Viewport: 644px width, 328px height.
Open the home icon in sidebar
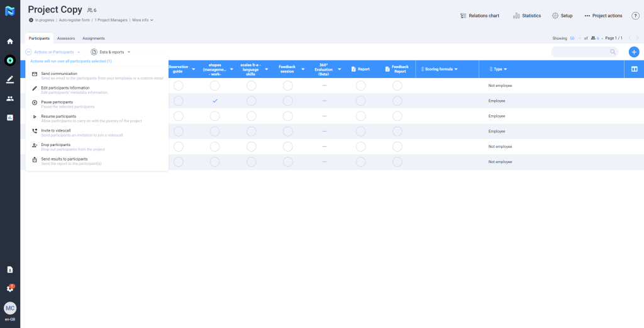point(10,42)
